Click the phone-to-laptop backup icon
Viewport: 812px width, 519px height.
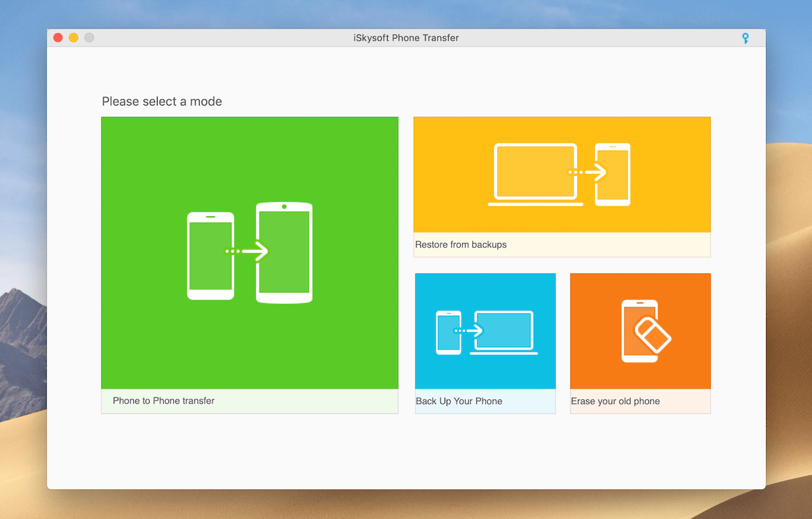pos(487,332)
